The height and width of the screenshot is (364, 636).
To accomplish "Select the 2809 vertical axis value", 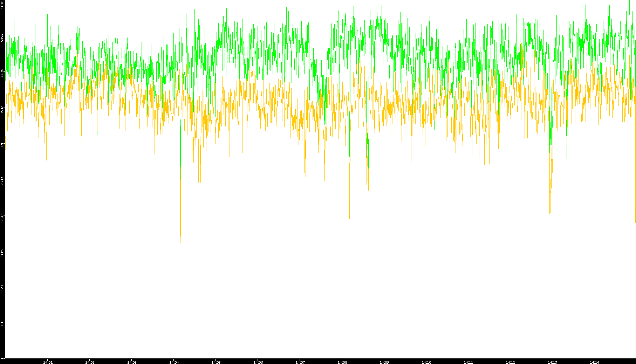I will point(2,181).
